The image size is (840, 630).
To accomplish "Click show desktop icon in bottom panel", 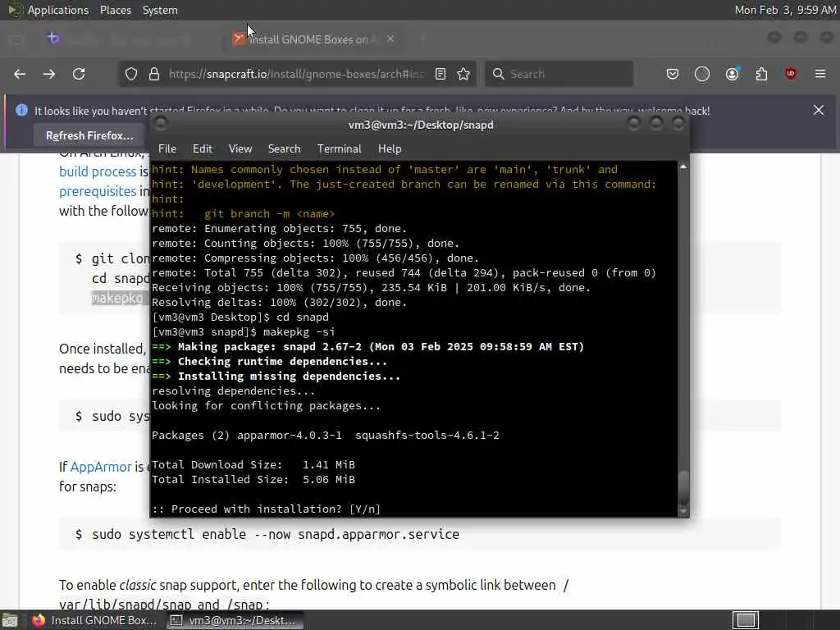I will 9,620.
